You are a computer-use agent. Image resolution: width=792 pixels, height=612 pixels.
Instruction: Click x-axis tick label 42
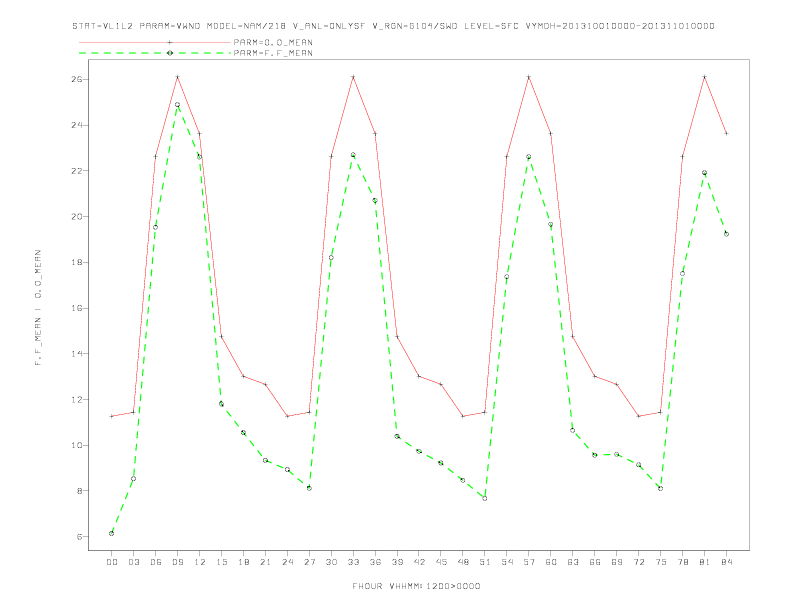coord(419,562)
